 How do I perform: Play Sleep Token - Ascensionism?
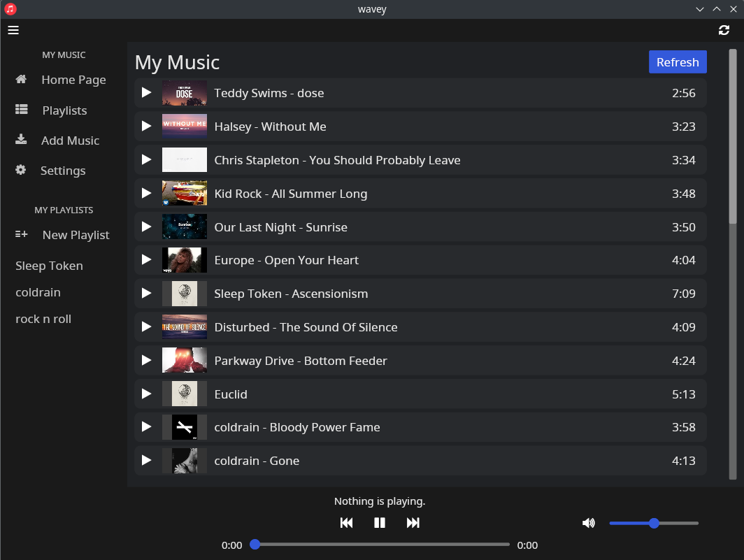(x=147, y=294)
